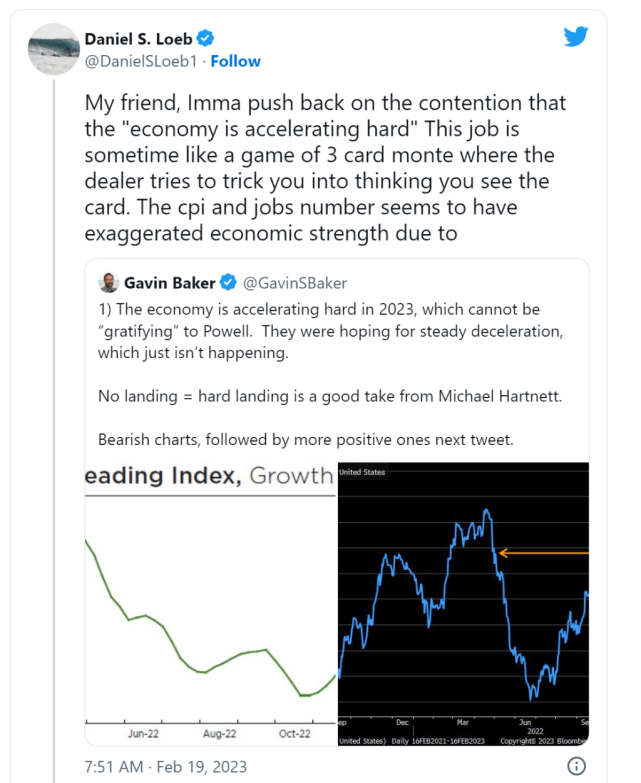The image size is (641, 783).
Task: Open the Daniel S. Loeb display name
Action: point(139,38)
